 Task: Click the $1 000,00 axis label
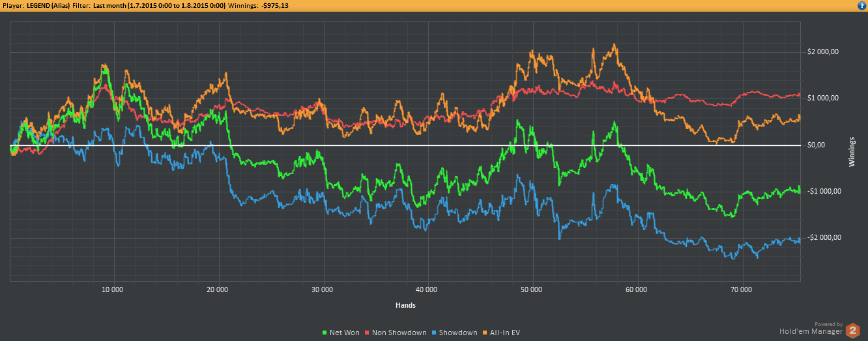click(x=822, y=98)
